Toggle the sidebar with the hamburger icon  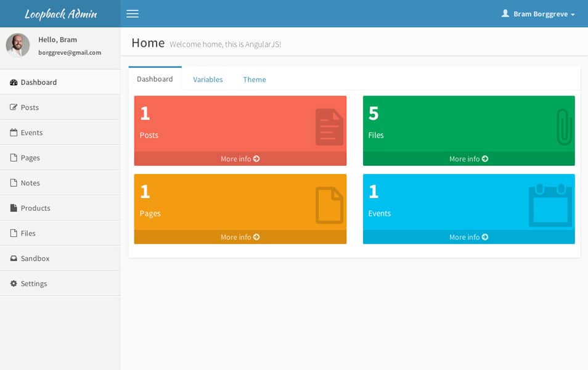(132, 14)
